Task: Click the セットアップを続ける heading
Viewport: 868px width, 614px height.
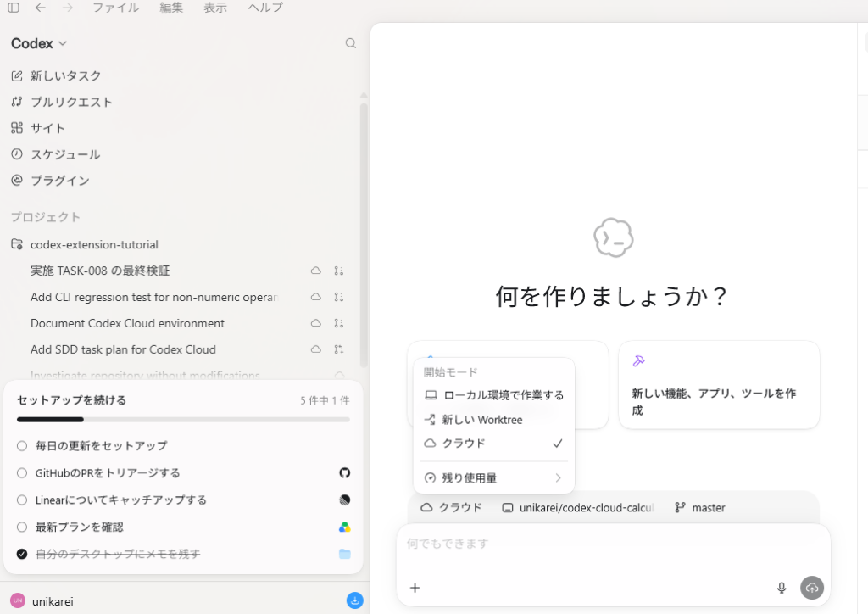Action: pyautogui.click(x=72, y=400)
